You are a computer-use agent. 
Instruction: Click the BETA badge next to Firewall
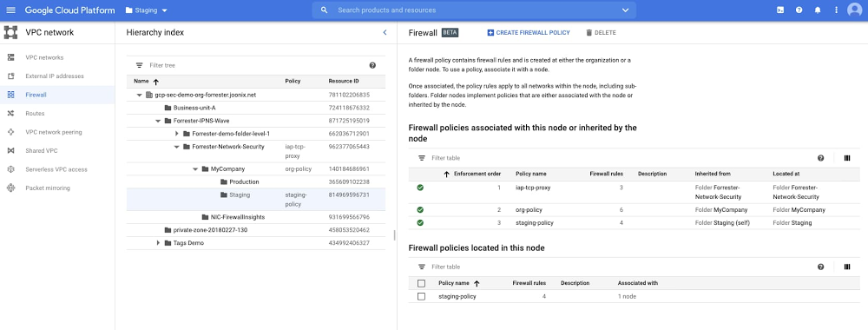pyautogui.click(x=450, y=33)
